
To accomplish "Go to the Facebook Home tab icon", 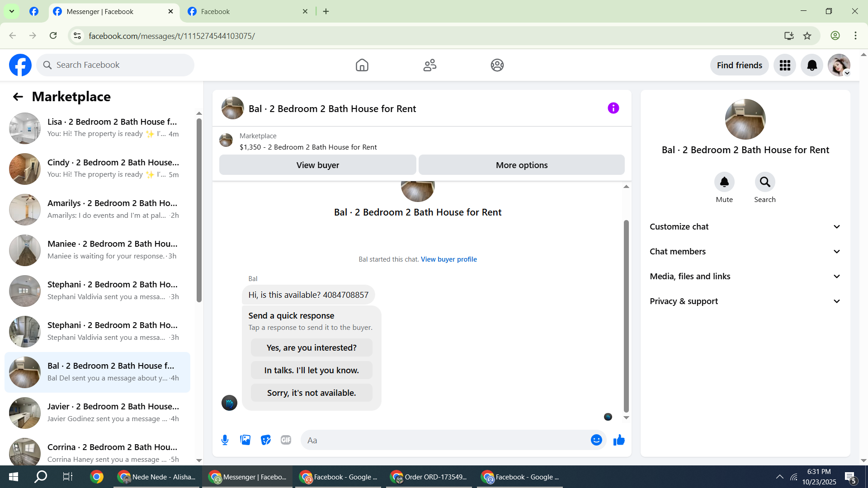I will point(362,66).
